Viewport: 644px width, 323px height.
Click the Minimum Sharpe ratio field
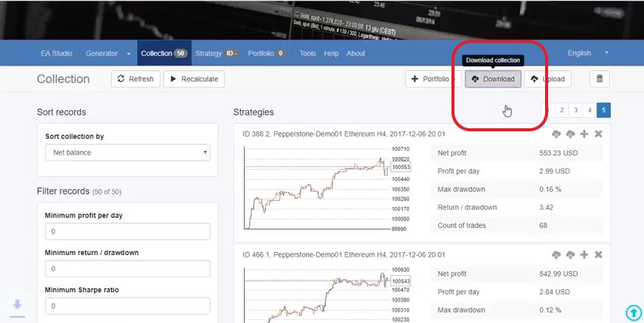click(x=128, y=306)
